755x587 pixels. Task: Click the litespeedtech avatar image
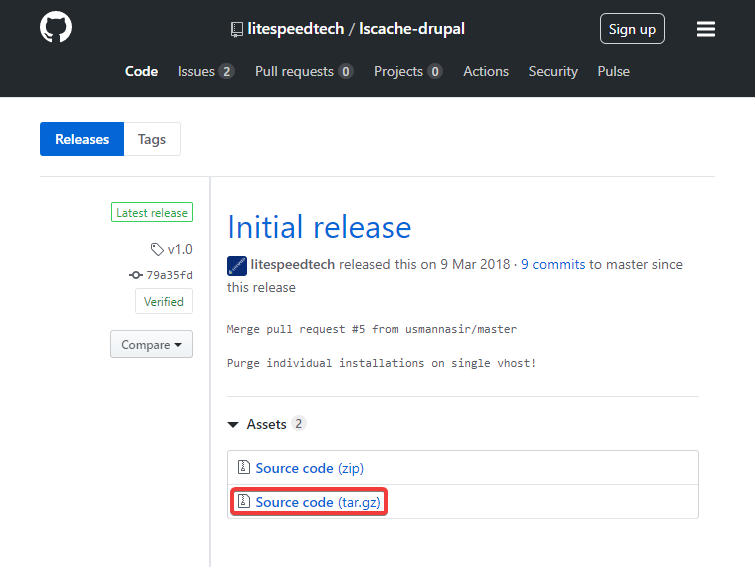tap(237, 266)
